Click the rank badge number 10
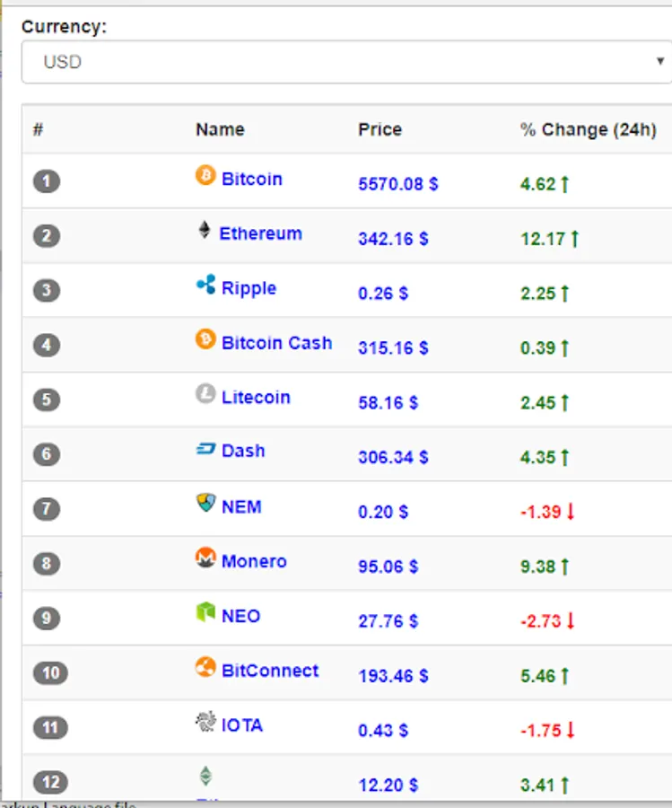 50,673
